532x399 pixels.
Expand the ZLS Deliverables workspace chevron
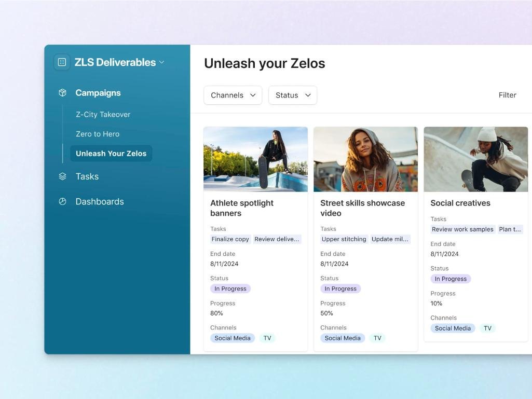[x=162, y=62]
